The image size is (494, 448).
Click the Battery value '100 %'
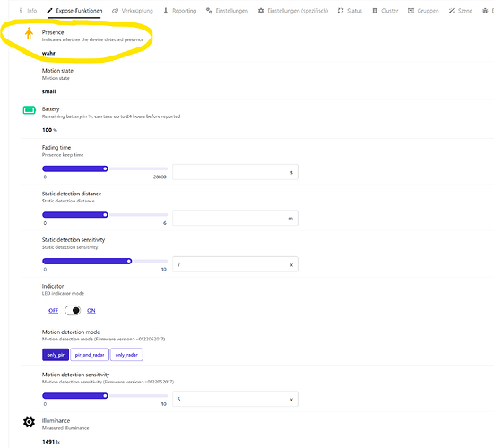pos(49,130)
